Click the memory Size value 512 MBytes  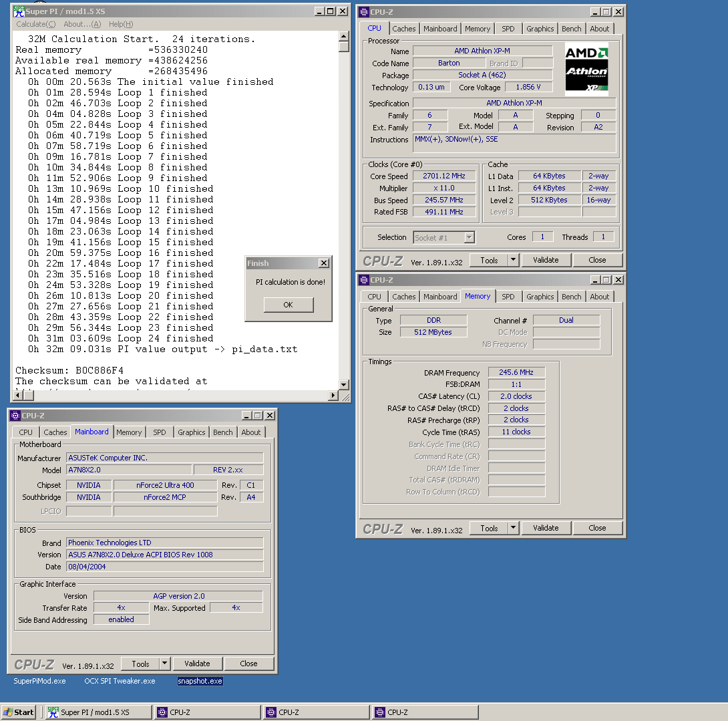[433, 333]
